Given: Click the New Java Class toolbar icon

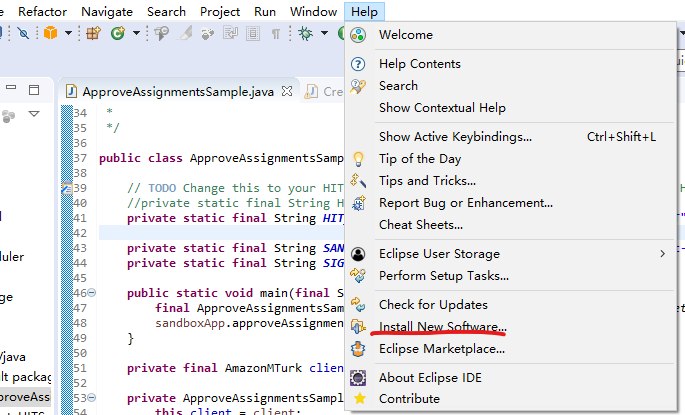Looking at the screenshot, I should pyautogui.click(x=118, y=33).
